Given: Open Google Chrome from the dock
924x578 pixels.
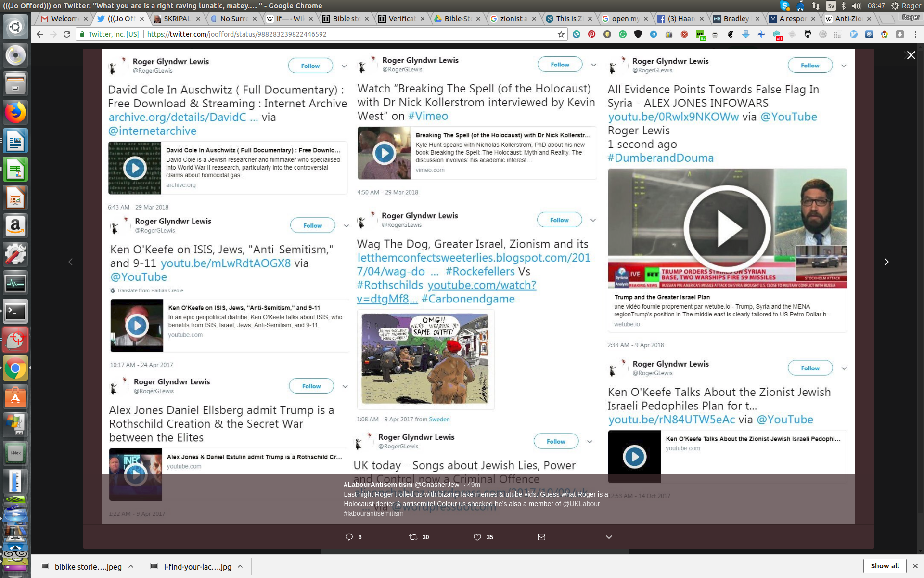Looking at the screenshot, I should click(x=15, y=369).
